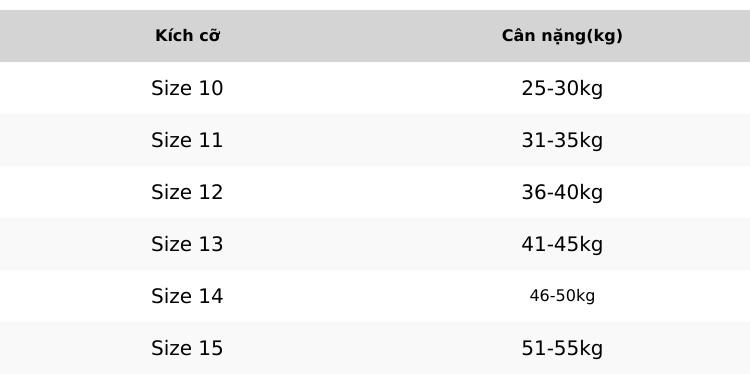
Task: Click the 25-30kg weight cell
Action: [x=562, y=88]
